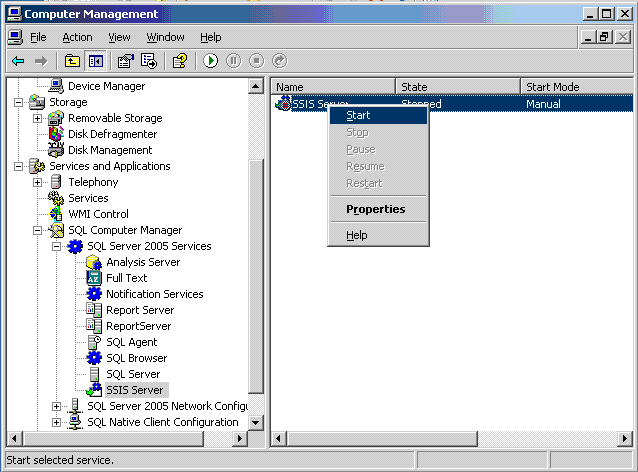This screenshot has width=638, height=472.
Task: Sort by the Start Mode column header
Action: pyautogui.click(x=577, y=87)
